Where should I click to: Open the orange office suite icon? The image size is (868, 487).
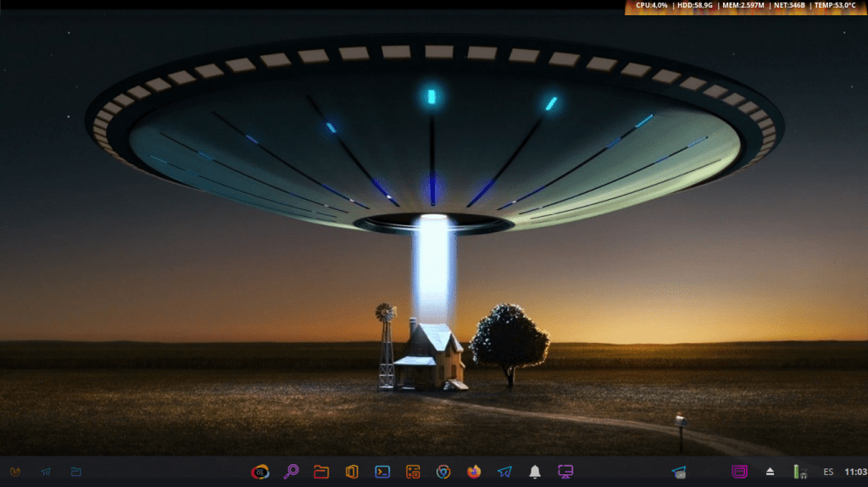tap(352, 472)
